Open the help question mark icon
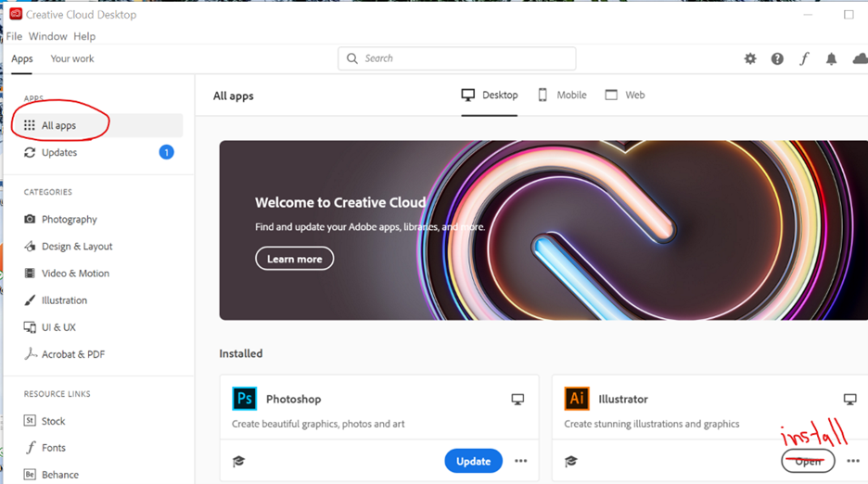 click(x=777, y=58)
